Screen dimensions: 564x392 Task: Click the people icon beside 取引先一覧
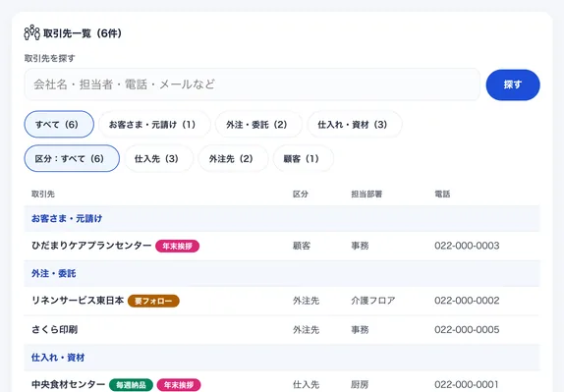pos(31,32)
